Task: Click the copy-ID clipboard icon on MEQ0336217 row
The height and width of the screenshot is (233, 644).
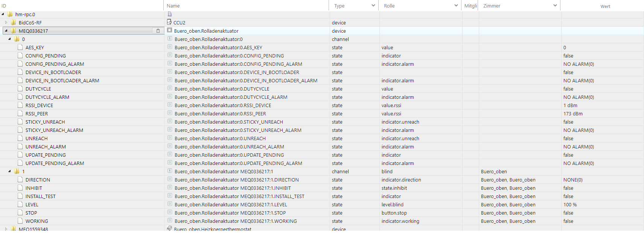Action: [x=158, y=31]
